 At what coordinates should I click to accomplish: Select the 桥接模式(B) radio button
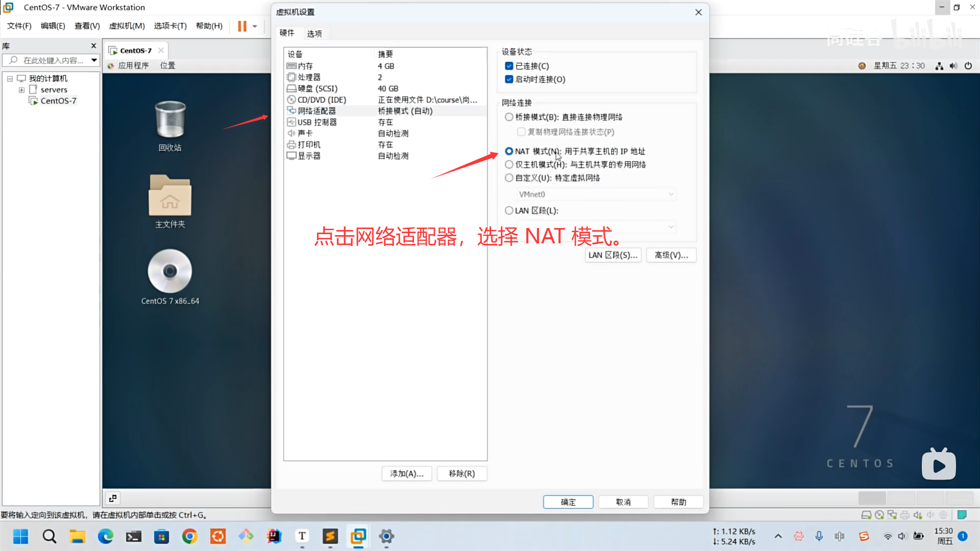click(509, 117)
